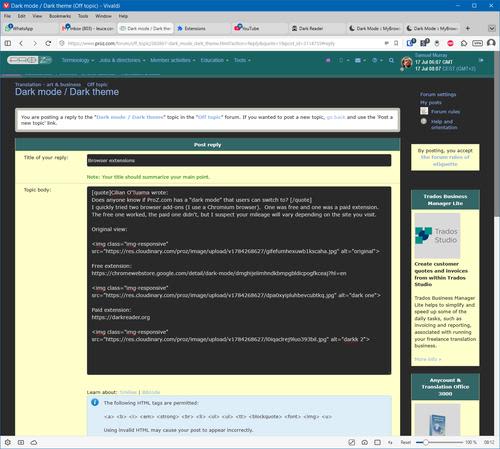Open Vivaldi profile avatar icon

pos(491,43)
